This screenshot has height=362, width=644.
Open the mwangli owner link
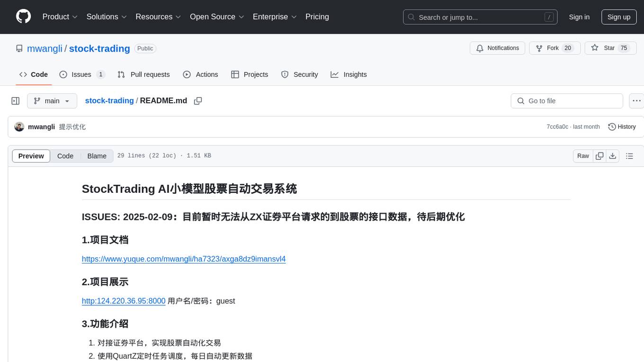tap(45, 48)
